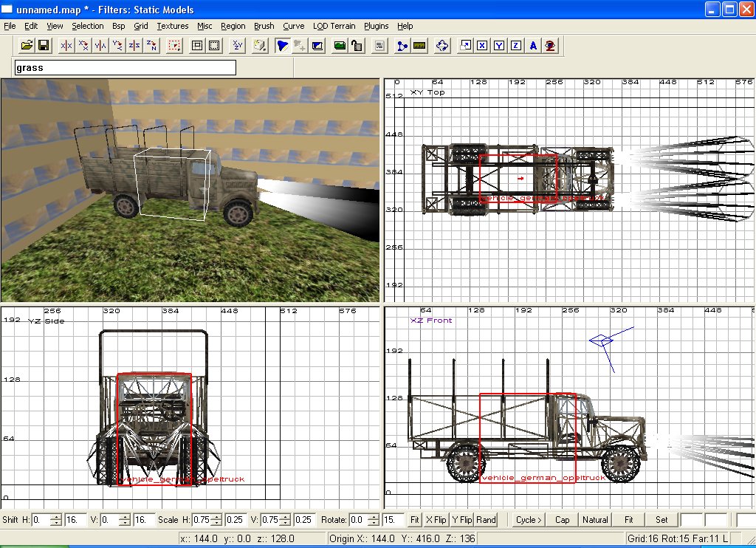Open the Textures menu
The width and height of the screenshot is (756, 548).
173,26
